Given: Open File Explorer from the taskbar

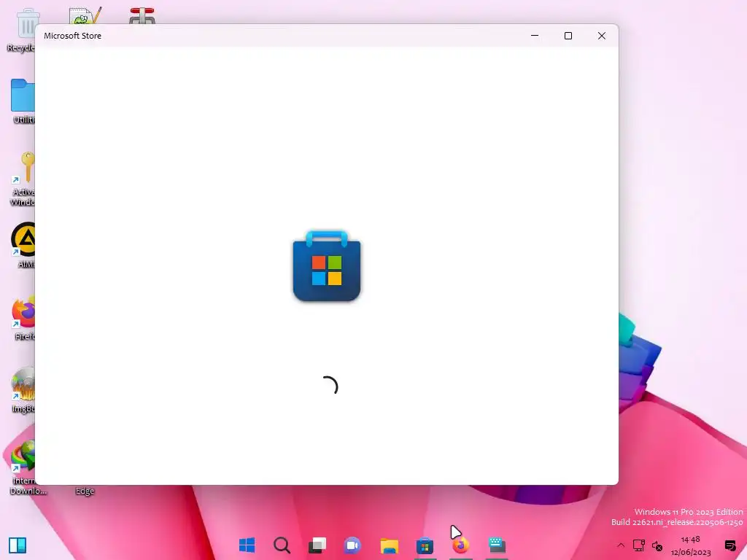Looking at the screenshot, I should (x=390, y=545).
